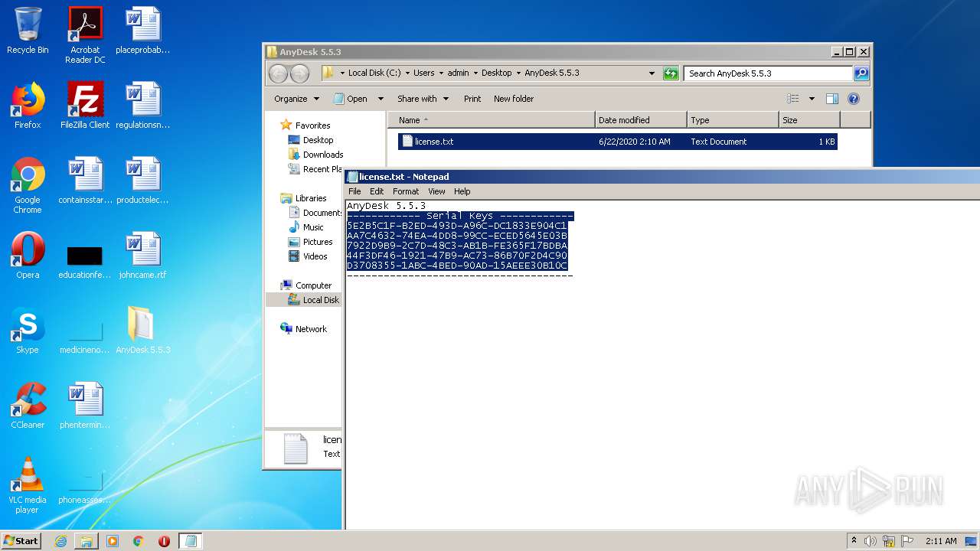
Task: Open Explorer Help question mark icon
Action: tap(854, 99)
